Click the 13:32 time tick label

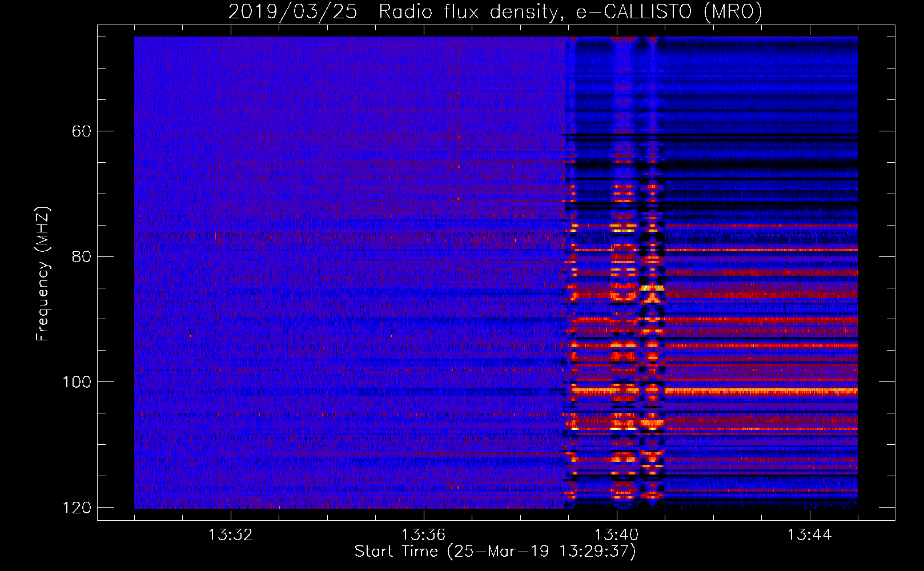230,535
